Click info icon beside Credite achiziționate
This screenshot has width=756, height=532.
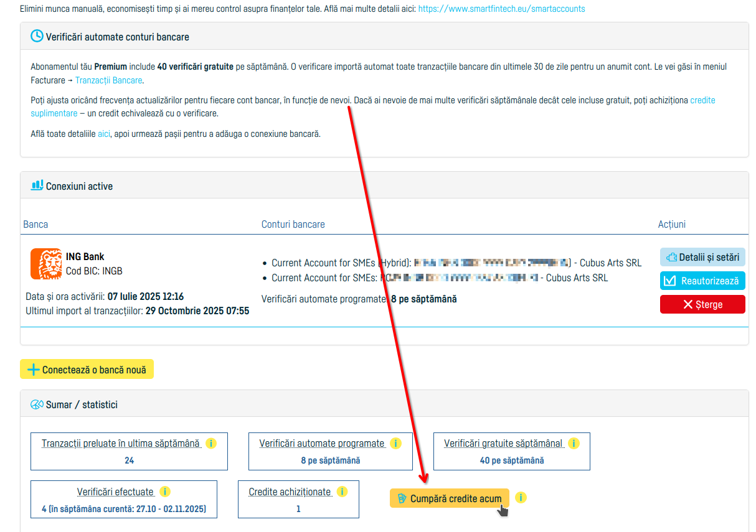pyautogui.click(x=342, y=492)
